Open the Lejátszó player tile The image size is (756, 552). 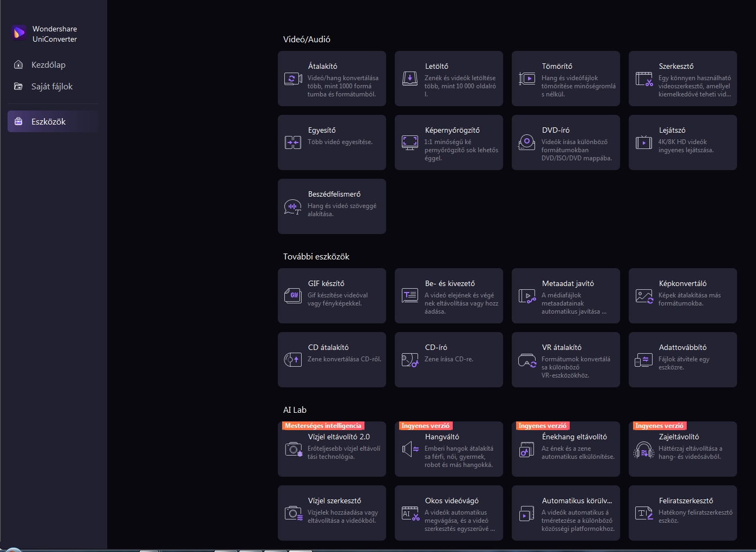(x=682, y=142)
